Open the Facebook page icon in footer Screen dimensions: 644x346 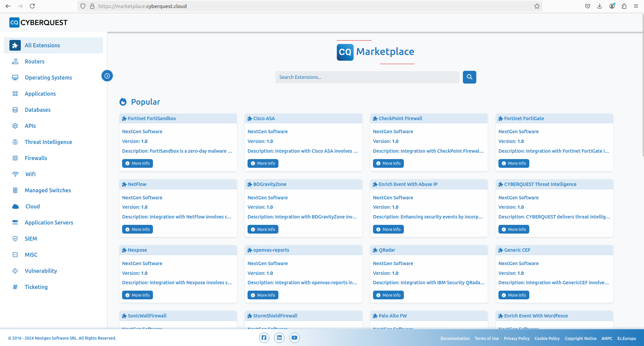(264, 338)
